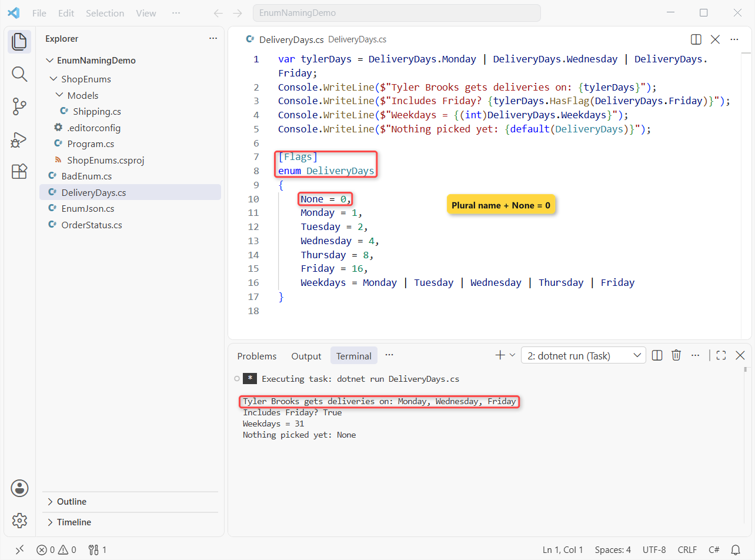Screen dimensions: 755x560
Task: Open the Run and Debug view
Action: (x=19, y=139)
